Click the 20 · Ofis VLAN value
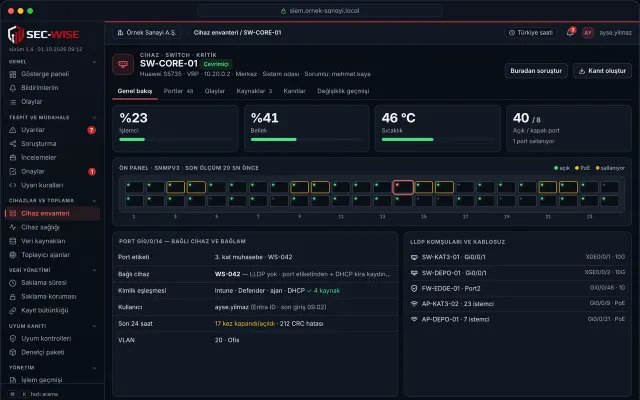The width and height of the screenshot is (640, 400). click(x=227, y=340)
